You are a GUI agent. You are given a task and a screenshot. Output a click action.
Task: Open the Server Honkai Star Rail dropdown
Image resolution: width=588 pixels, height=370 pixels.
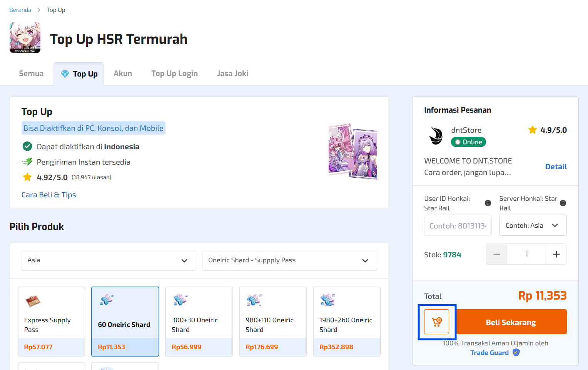tap(533, 225)
